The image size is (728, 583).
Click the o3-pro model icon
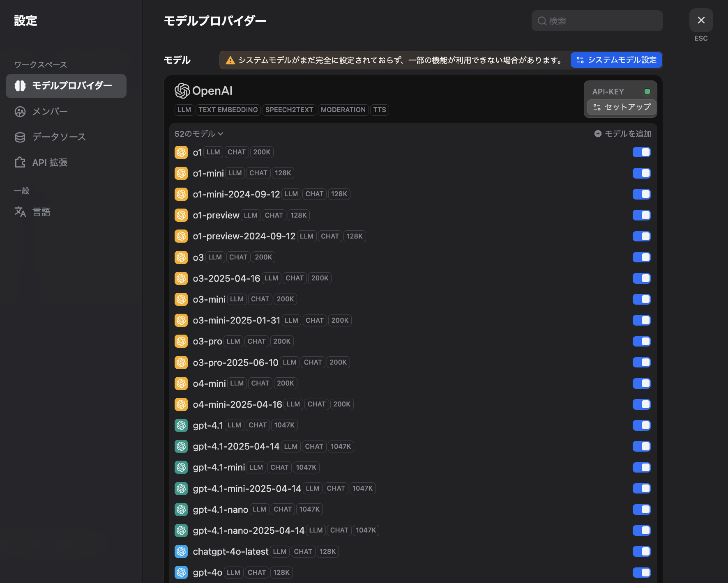(x=181, y=341)
